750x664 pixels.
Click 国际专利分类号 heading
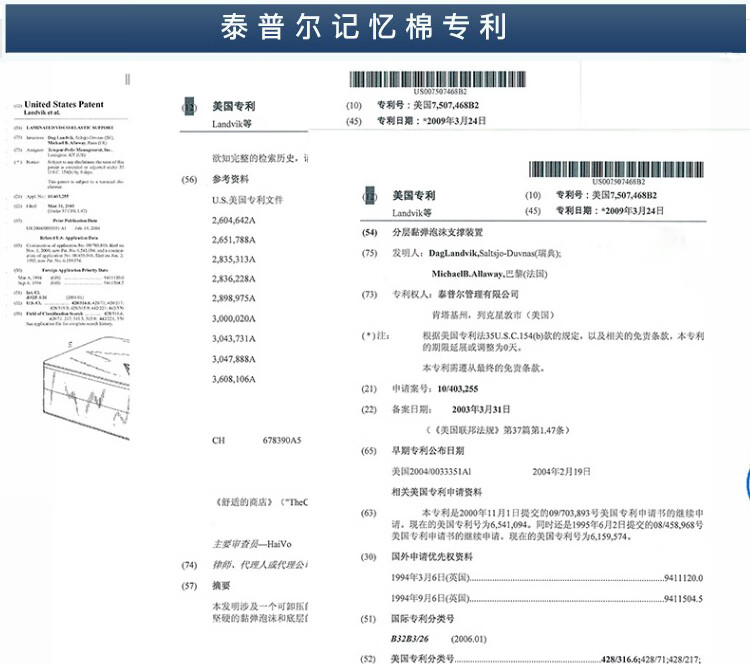(x=423, y=619)
